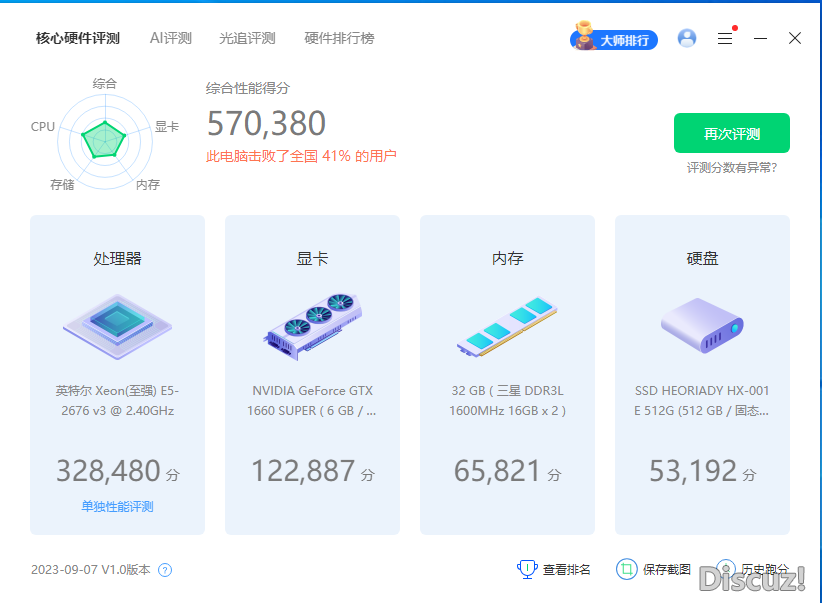Click the graphics card icon
The height and width of the screenshot is (603, 822).
pyautogui.click(x=312, y=326)
